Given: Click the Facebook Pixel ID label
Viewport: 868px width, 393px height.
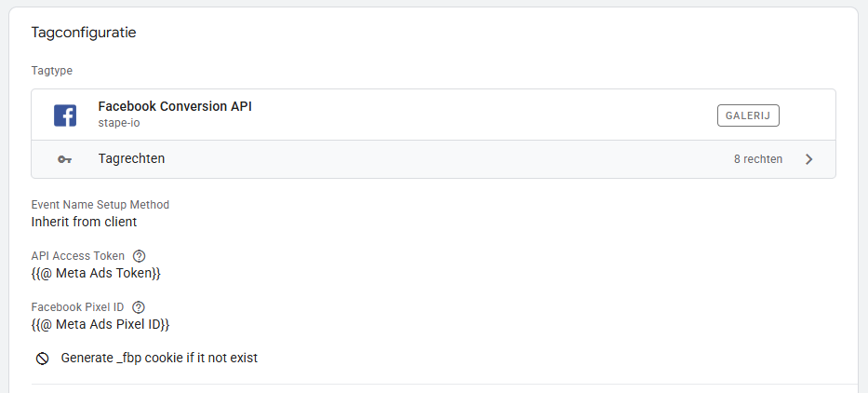Looking at the screenshot, I should [x=78, y=306].
